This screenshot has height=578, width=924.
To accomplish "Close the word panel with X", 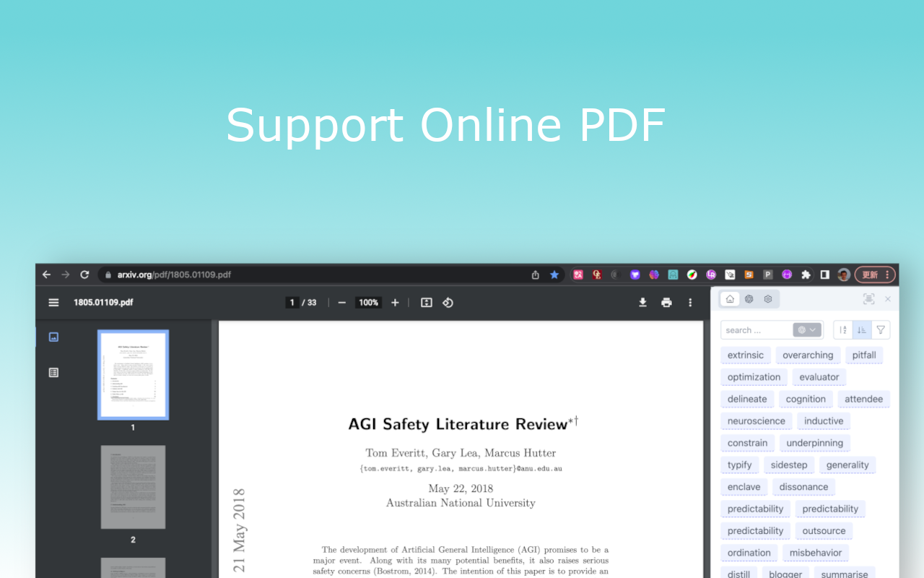I will coord(888,299).
